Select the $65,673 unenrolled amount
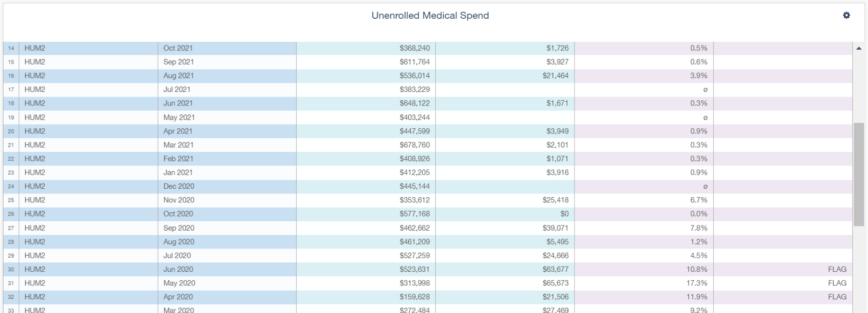 point(555,283)
